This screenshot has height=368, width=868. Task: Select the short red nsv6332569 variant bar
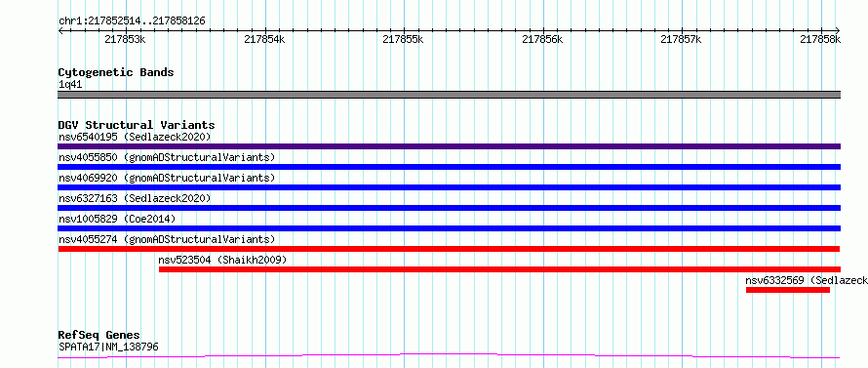tap(788, 290)
